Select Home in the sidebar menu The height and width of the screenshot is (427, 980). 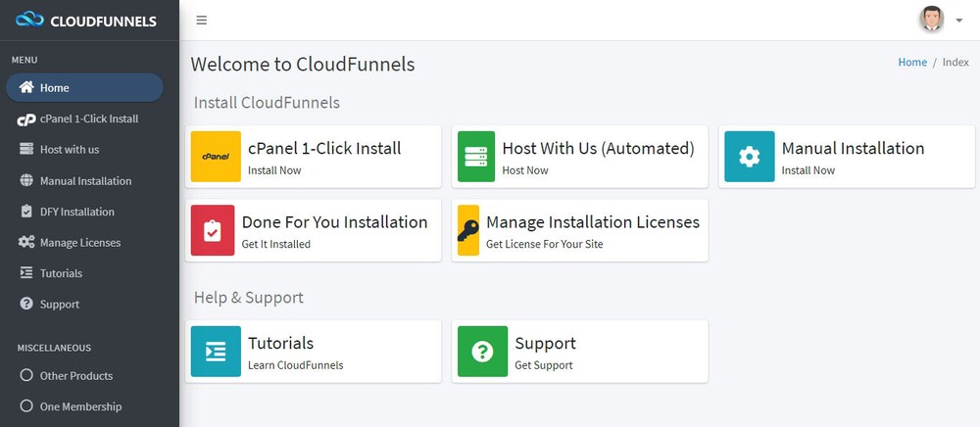coord(84,87)
